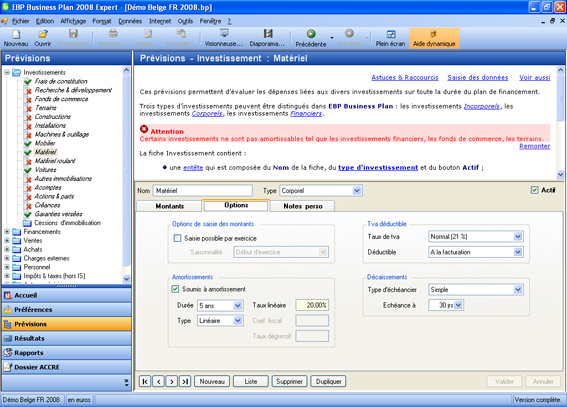Open the Edition menu
Viewport: 567px width, 407px height.
pyautogui.click(x=45, y=21)
